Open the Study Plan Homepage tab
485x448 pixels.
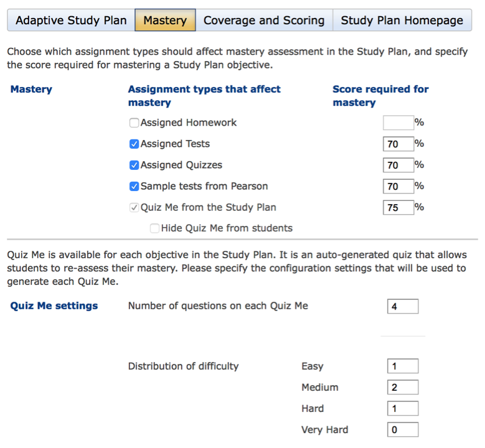tap(402, 21)
